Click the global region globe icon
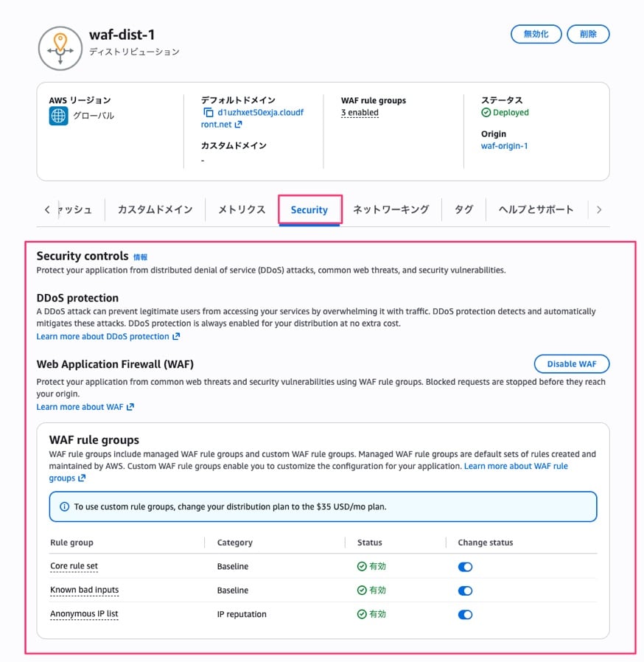 58,116
